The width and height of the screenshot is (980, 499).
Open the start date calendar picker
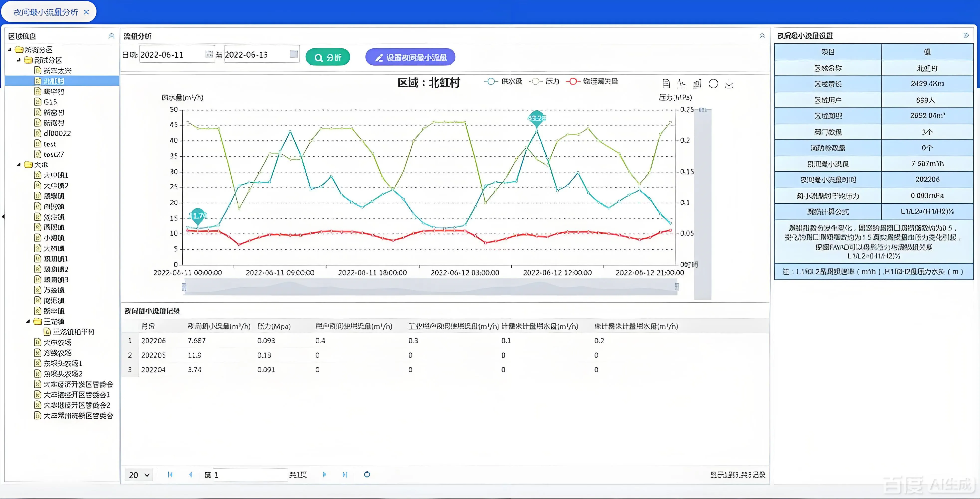(x=209, y=54)
